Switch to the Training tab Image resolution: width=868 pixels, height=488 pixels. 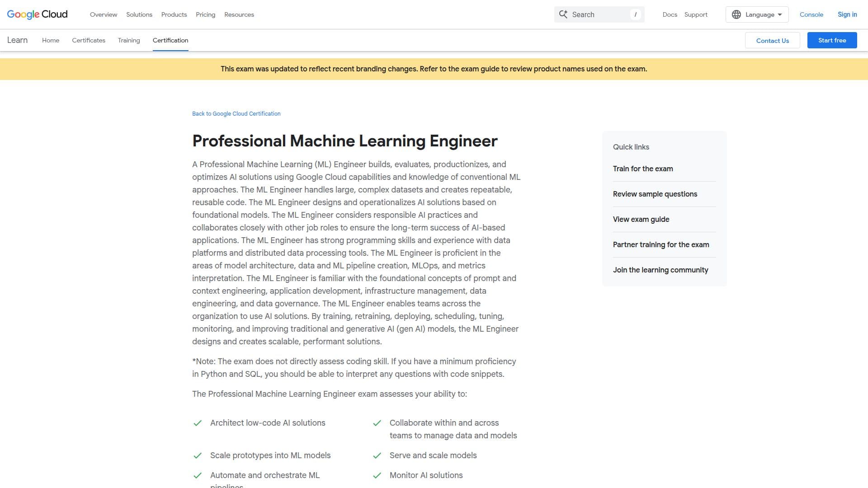(x=129, y=40)
